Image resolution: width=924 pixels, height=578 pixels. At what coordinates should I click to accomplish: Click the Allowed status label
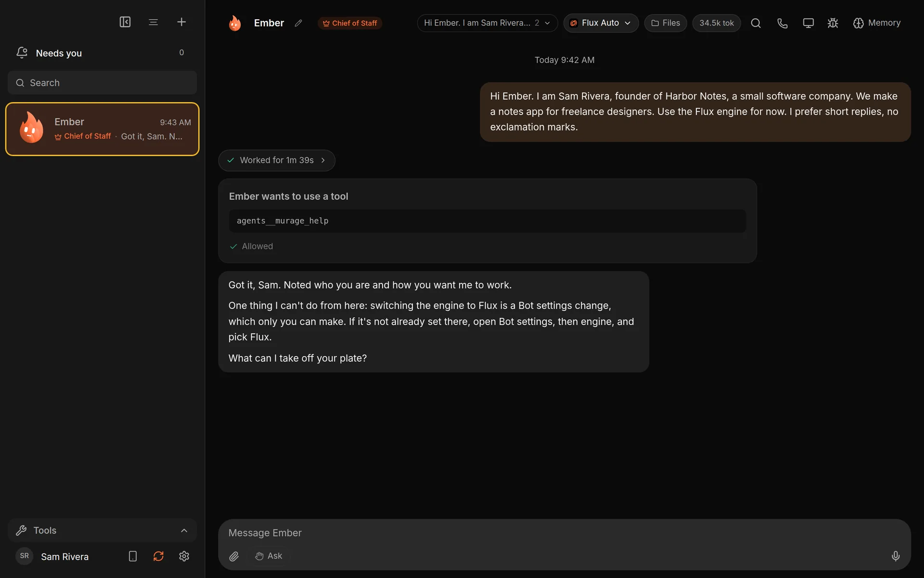coord(257,246)
